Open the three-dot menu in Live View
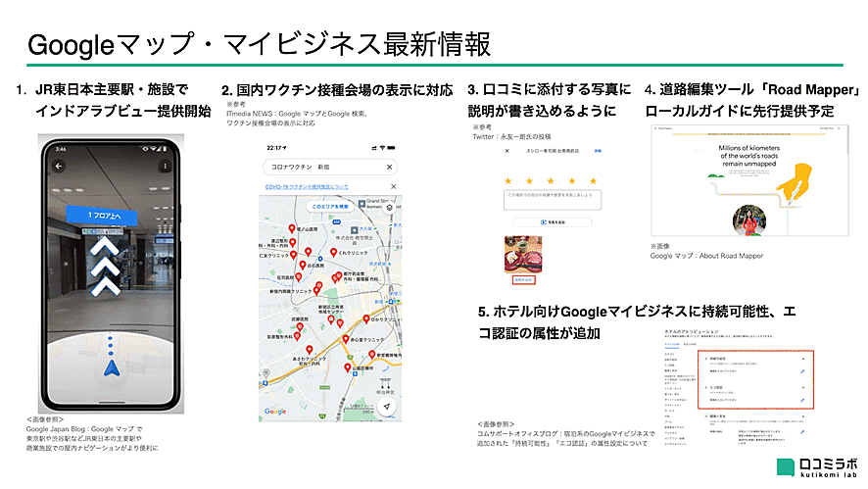868x489 pixels. pyautogui.click(x=165, y=167)
